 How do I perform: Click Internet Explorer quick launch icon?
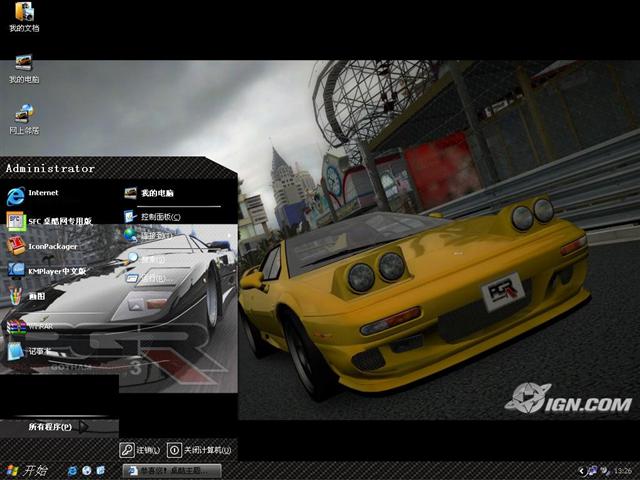(73, 470)
